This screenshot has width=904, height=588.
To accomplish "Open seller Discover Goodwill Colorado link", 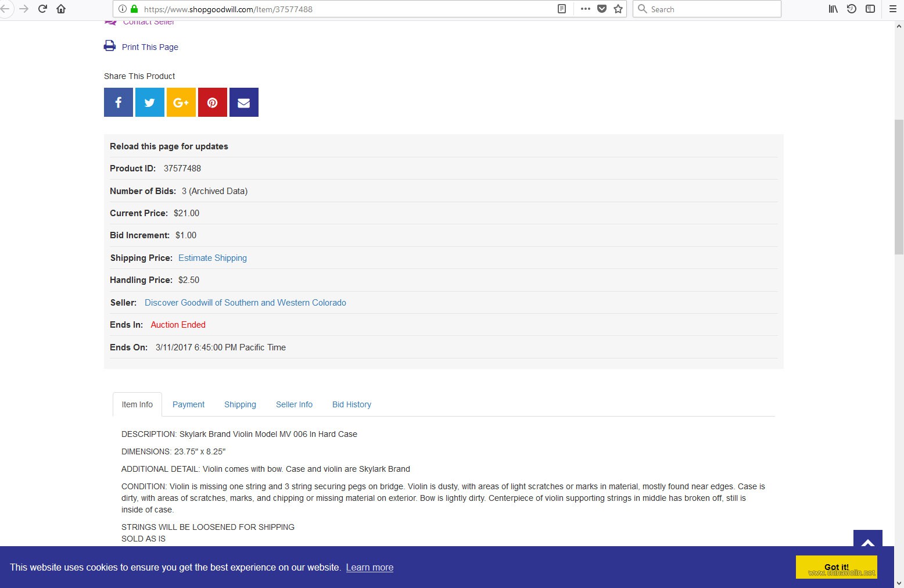I will tap(245, 303).
